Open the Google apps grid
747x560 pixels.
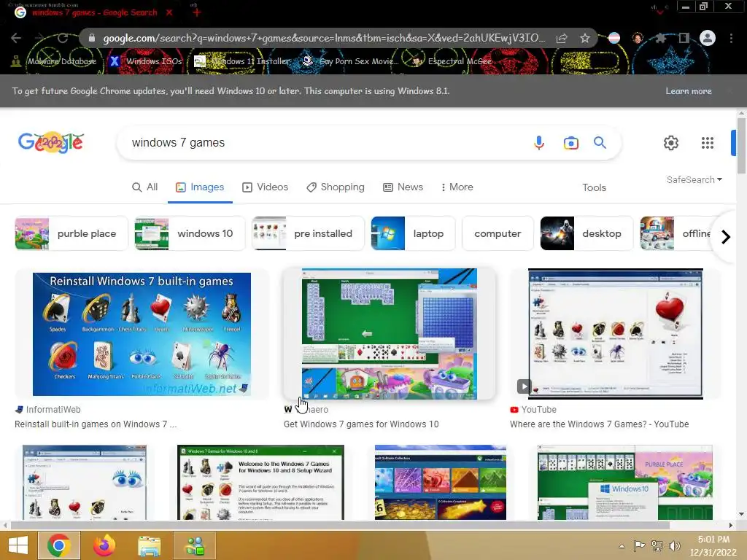pos(708,143)
